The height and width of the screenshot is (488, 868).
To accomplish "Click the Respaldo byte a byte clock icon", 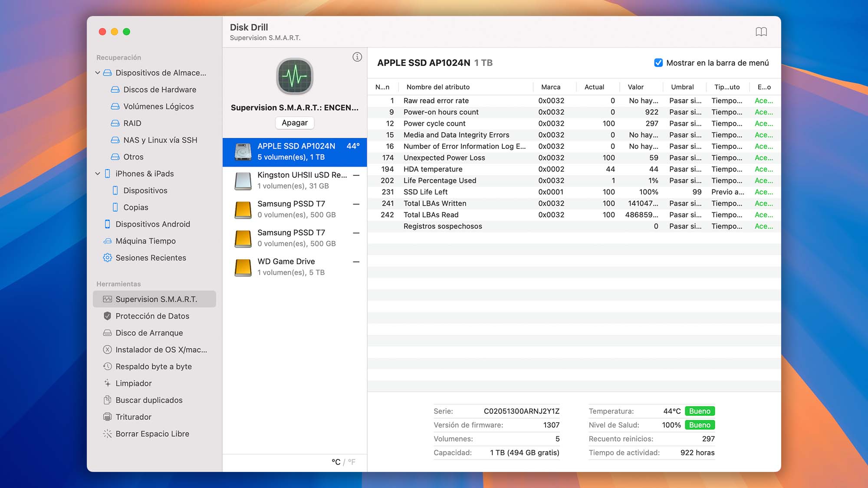I will [x=107, y=367].
